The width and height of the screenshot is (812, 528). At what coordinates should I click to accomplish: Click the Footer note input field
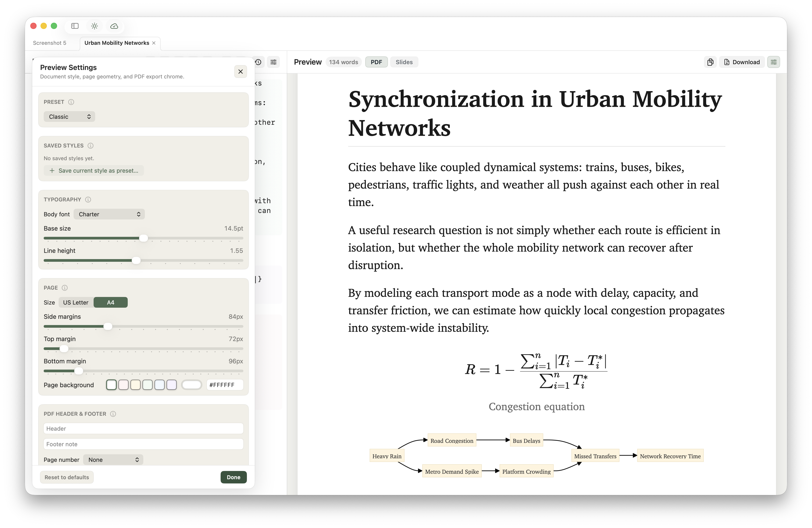tap(143, 444)
